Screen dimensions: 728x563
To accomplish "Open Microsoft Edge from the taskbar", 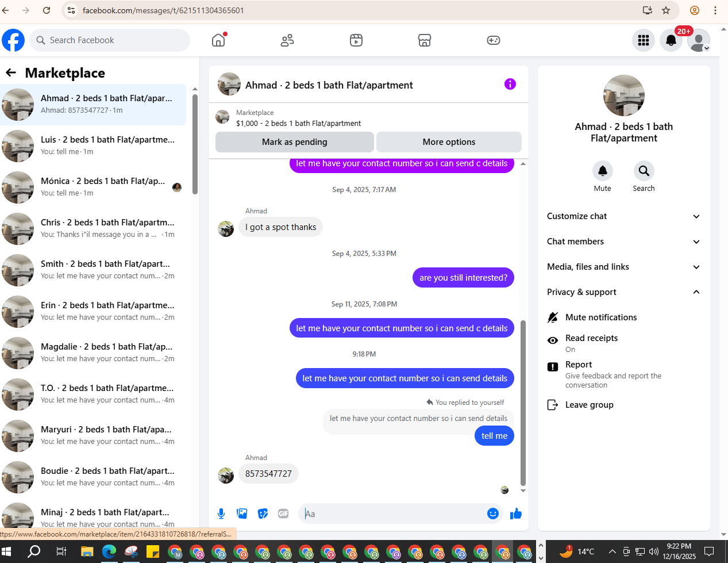I will pyautogui.click(x=109, y=552).
